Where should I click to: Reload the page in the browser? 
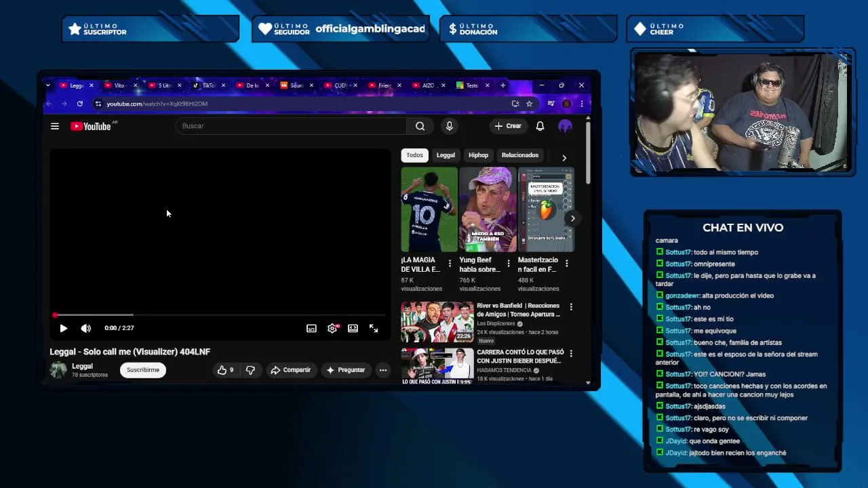pyautogui.click(x=79, y=104)
